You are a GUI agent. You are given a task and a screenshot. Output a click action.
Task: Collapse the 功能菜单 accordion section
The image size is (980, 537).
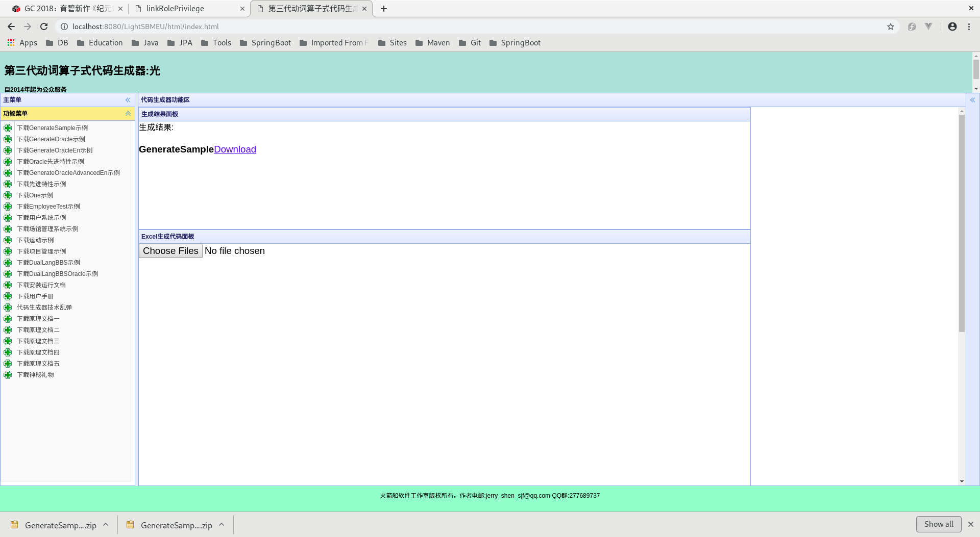pos(128,114)
